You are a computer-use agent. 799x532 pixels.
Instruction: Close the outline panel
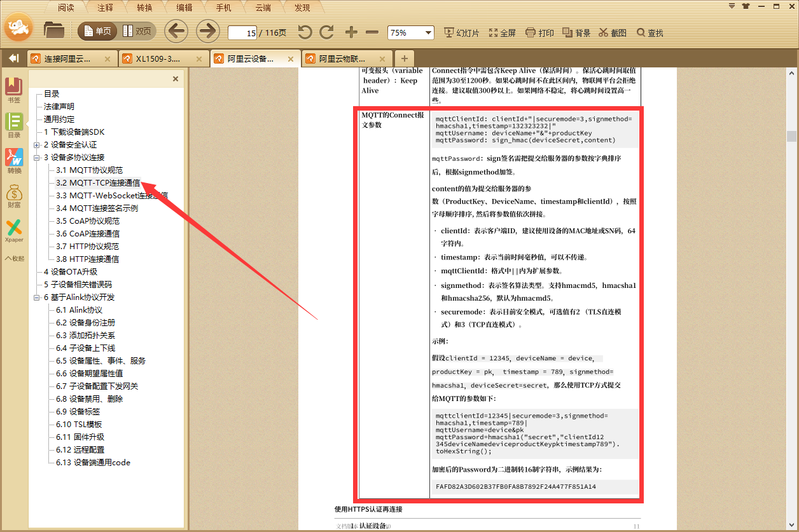[176, 79]
